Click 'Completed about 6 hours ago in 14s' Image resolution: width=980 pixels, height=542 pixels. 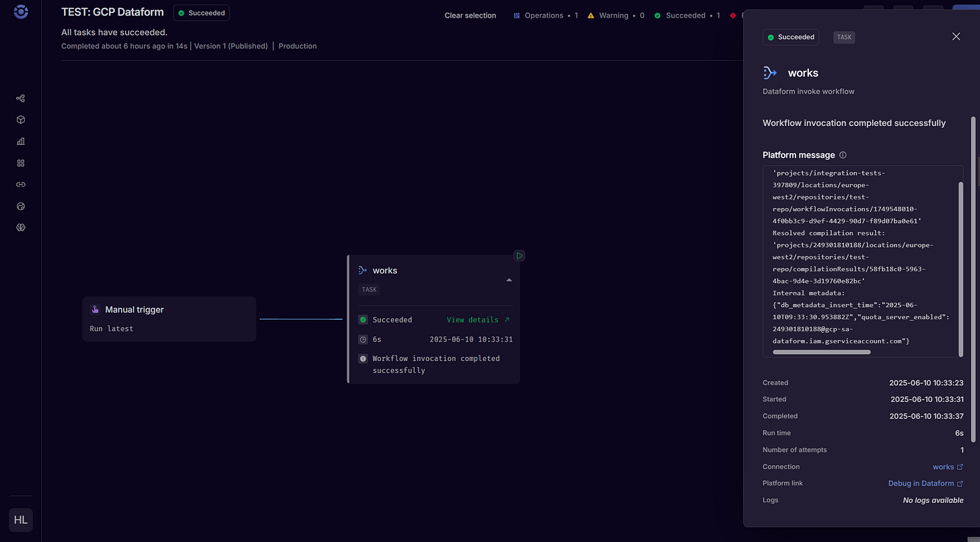tap(125, 46)
